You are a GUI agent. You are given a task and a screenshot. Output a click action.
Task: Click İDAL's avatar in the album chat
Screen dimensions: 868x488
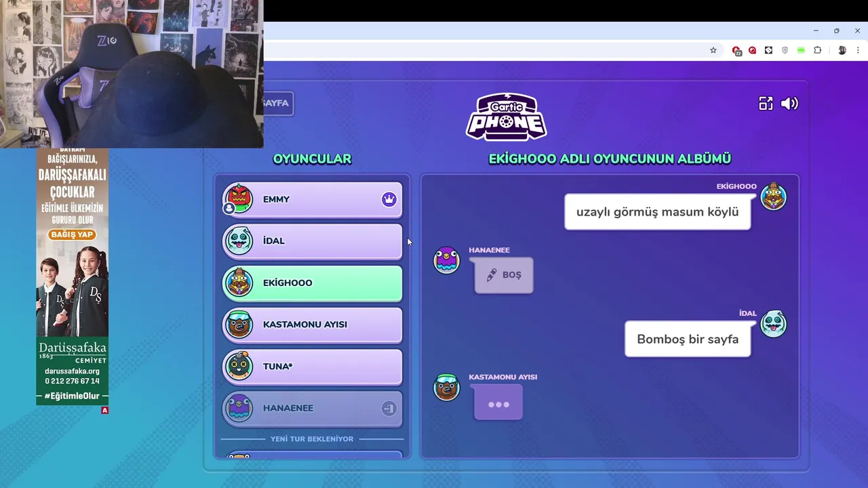click(x=773, y=324)
